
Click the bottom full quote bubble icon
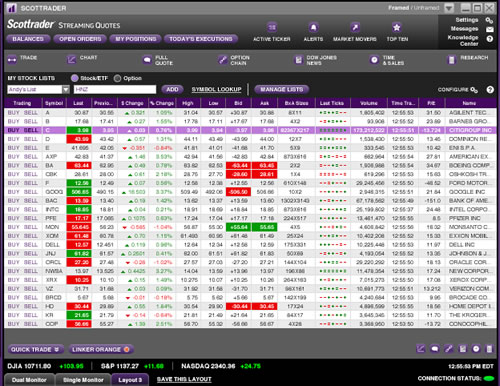[x=435, y=349]
